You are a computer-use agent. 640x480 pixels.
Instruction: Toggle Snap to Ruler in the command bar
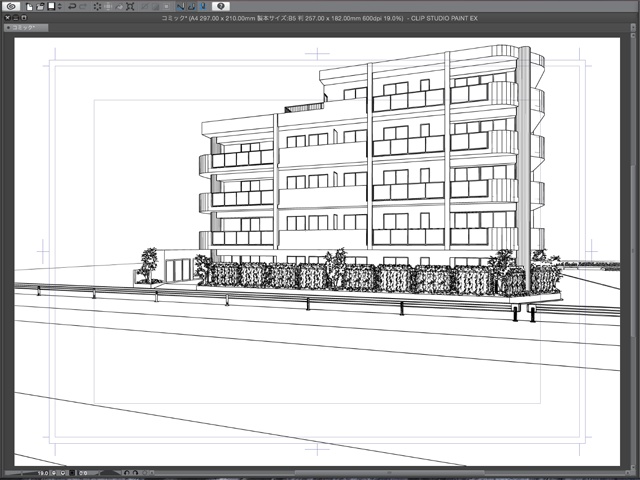point(180,7)
